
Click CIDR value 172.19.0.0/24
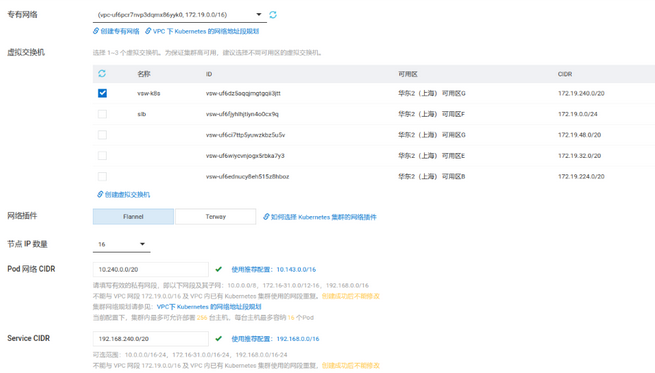578,114
